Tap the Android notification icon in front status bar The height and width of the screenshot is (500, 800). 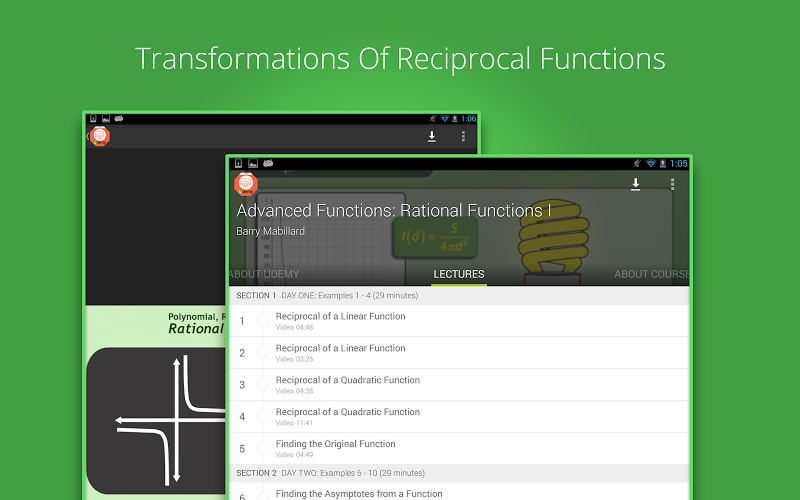tap(268, 163)
